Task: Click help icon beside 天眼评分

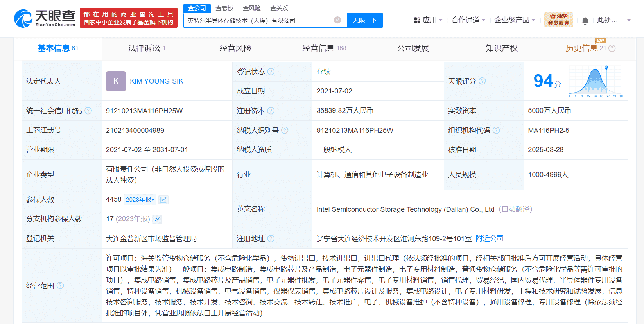Action: click(x=482, y=81)
